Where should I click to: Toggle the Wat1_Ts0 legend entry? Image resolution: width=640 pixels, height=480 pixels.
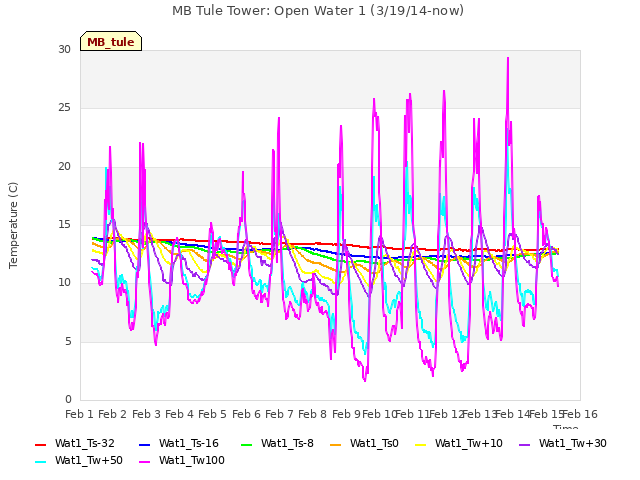[364, 444]
